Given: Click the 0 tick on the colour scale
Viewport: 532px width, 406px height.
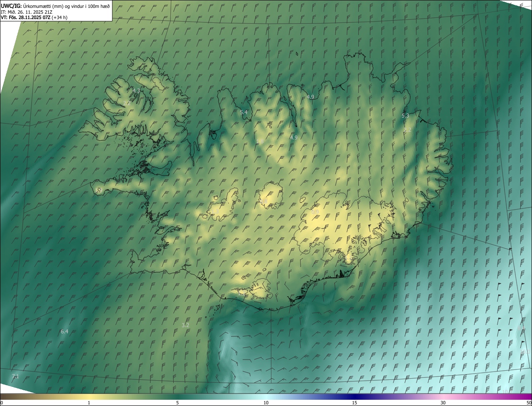Looking at the screenshot, I should pos(1,403).
